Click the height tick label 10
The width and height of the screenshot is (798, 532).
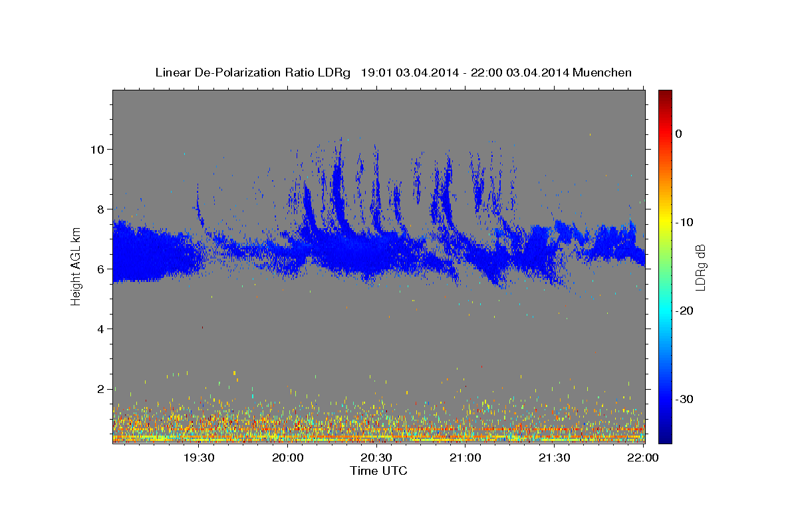pos(98,149)
